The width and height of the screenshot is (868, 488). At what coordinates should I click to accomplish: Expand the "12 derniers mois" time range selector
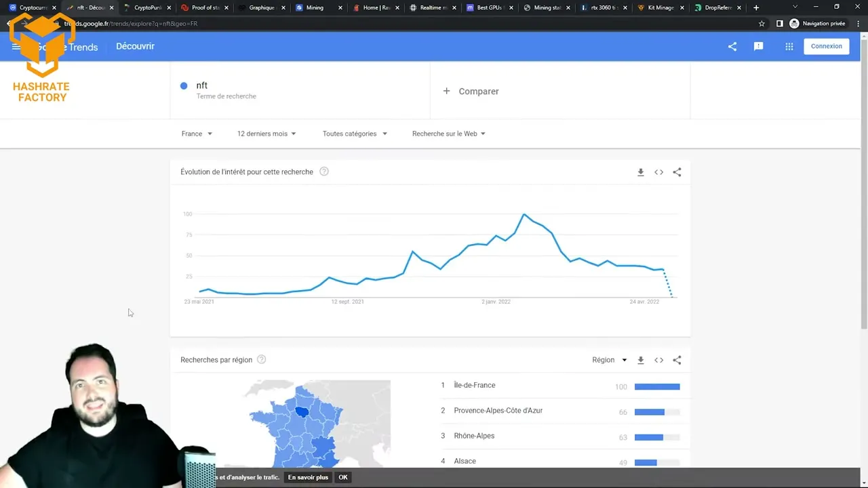(266, 134)
